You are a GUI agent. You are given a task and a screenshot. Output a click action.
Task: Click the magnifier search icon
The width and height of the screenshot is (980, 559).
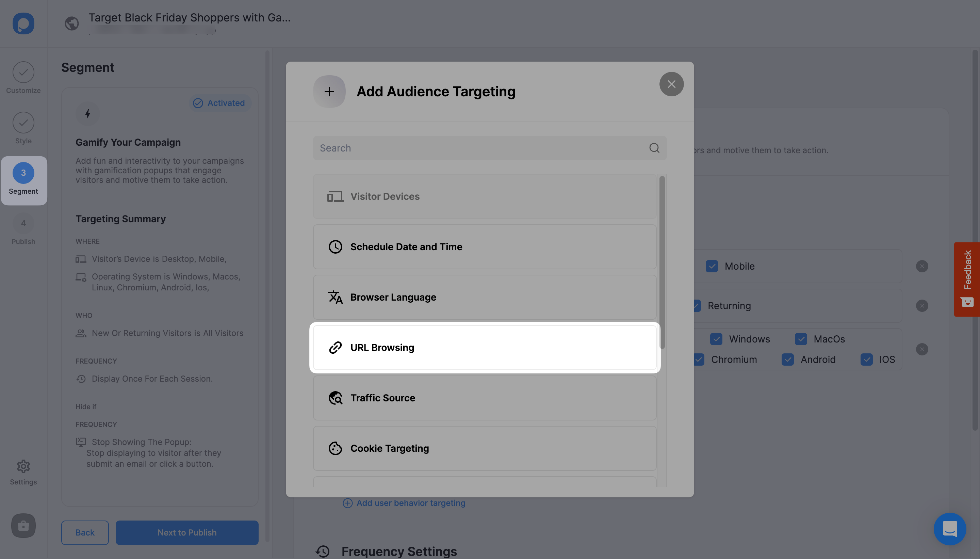coord(654,148)
